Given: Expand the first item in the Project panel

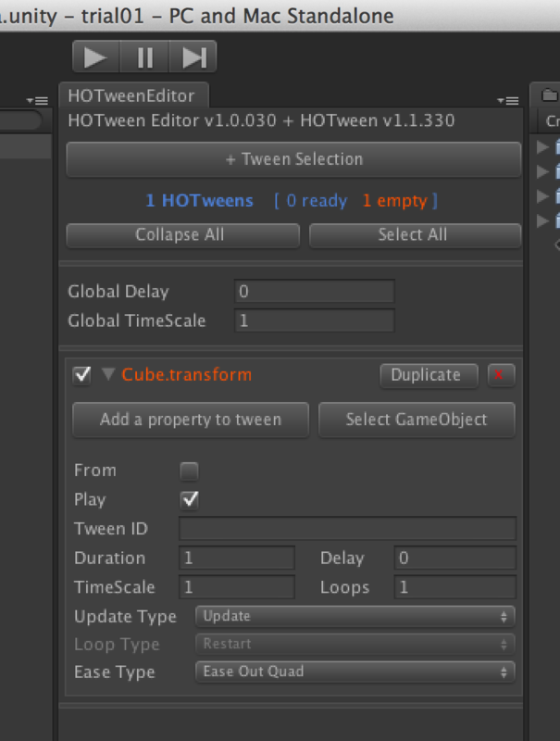Looking at the screenshot, I should click(x=543, y=147).
